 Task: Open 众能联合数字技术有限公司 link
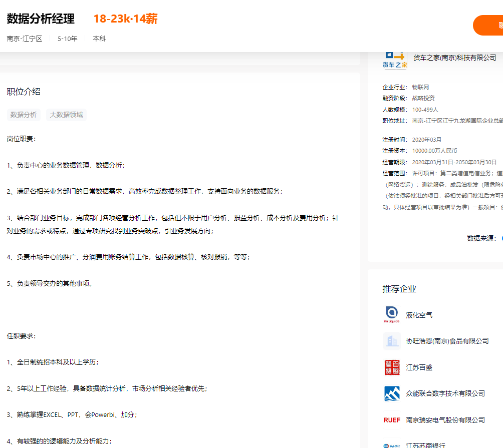coord(445,393)
